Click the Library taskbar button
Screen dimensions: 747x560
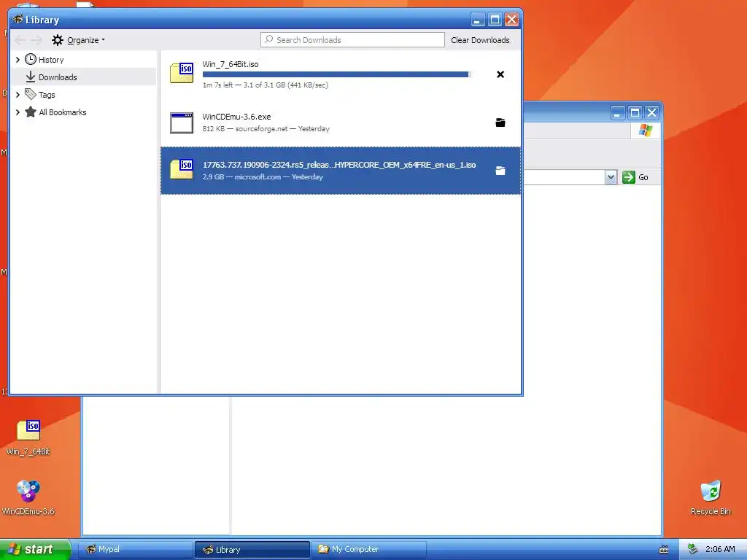pos(252,550)
